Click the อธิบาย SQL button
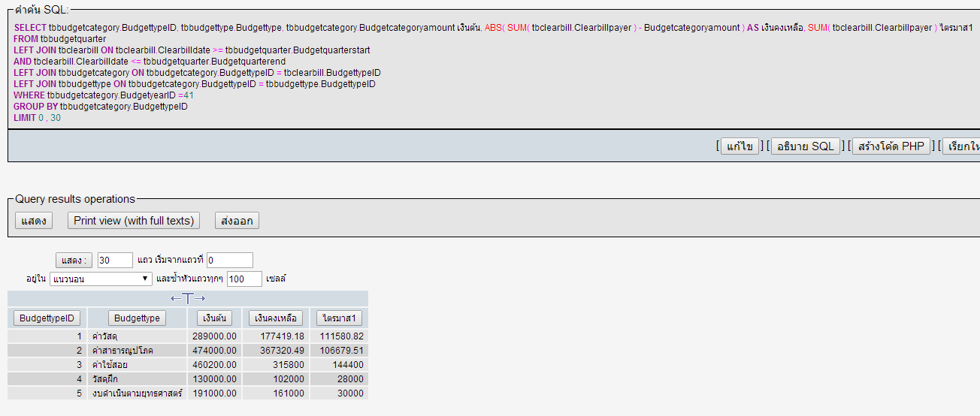This screenshot has height=416, width=980. [806, 146]
